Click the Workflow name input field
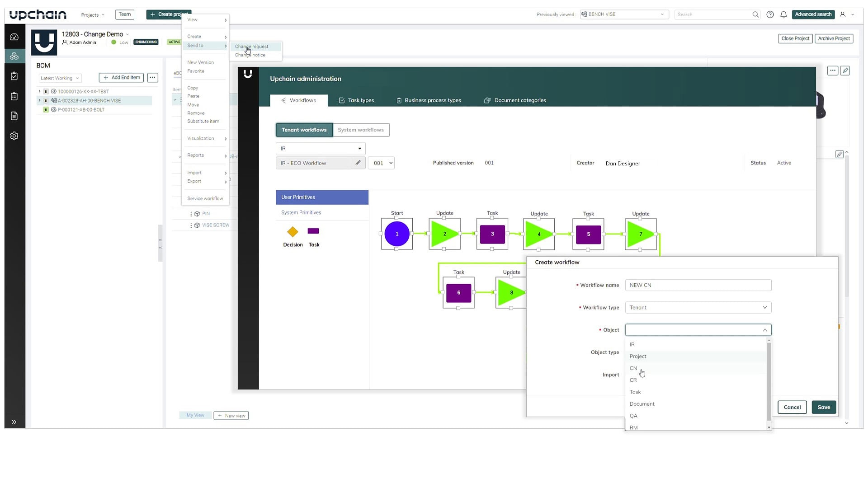868x488 pixels. click(x=698, y=285)
